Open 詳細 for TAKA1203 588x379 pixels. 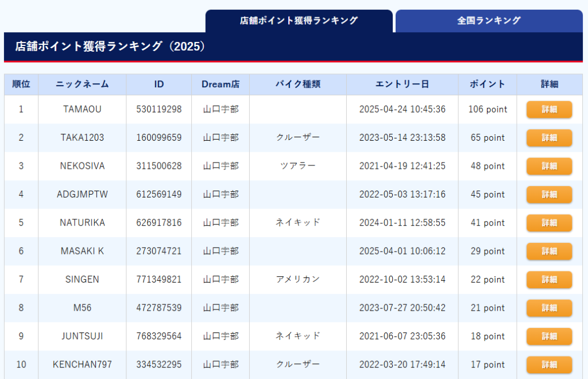[x=549, y=138]
